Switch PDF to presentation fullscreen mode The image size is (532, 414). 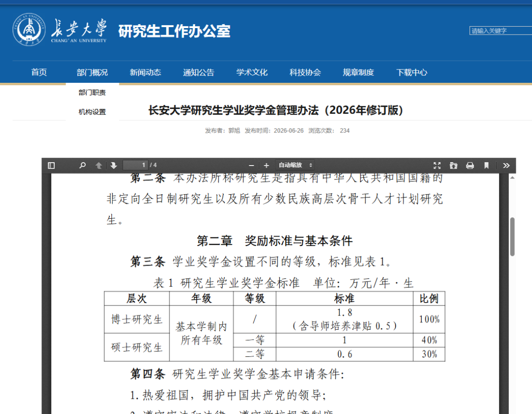coord(437,165)
